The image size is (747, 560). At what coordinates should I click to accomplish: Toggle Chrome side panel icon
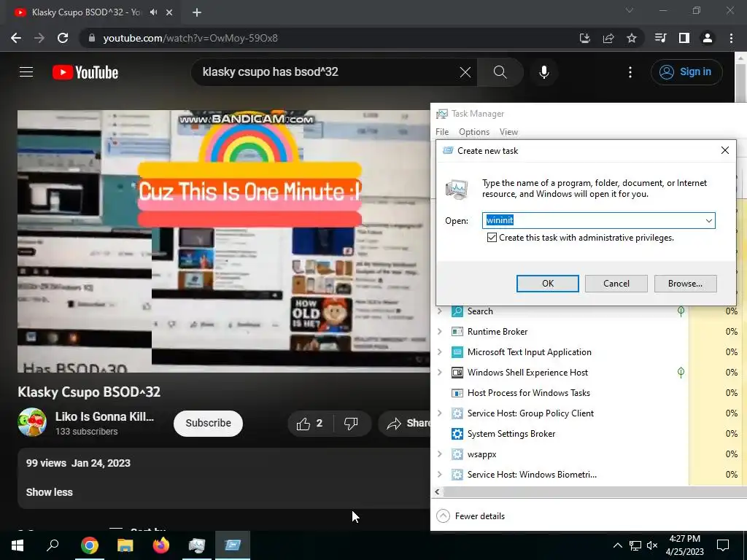pyautogui.click(x=684, y=38)
